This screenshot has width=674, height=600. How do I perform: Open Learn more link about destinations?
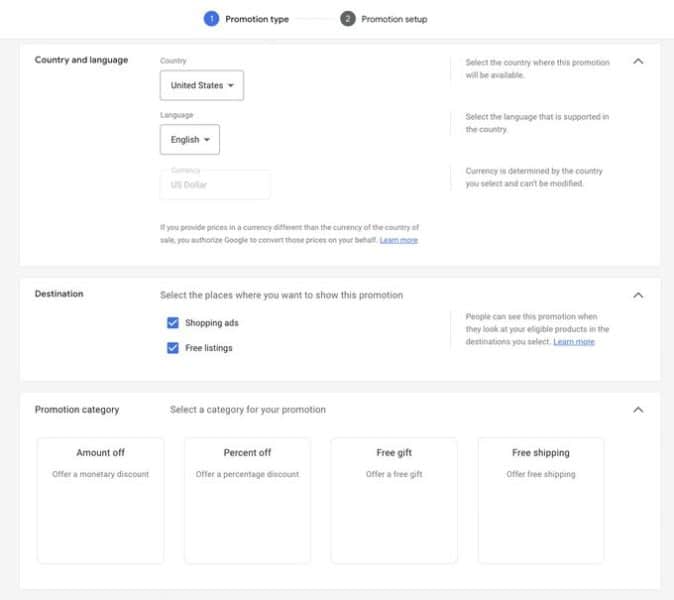coord(574,342)
